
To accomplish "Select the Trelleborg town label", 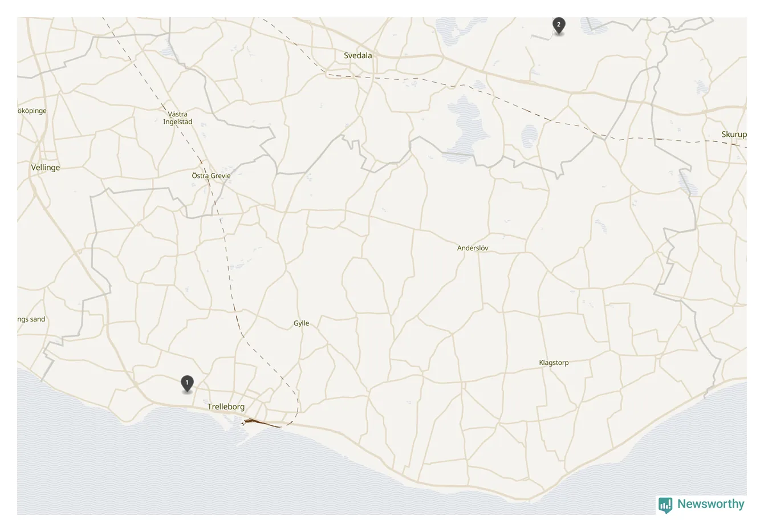I will [226, 407].
